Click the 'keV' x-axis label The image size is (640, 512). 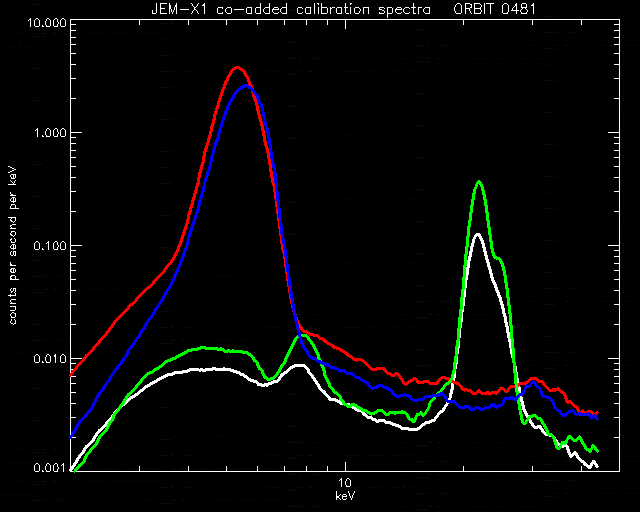pos(345,496)
